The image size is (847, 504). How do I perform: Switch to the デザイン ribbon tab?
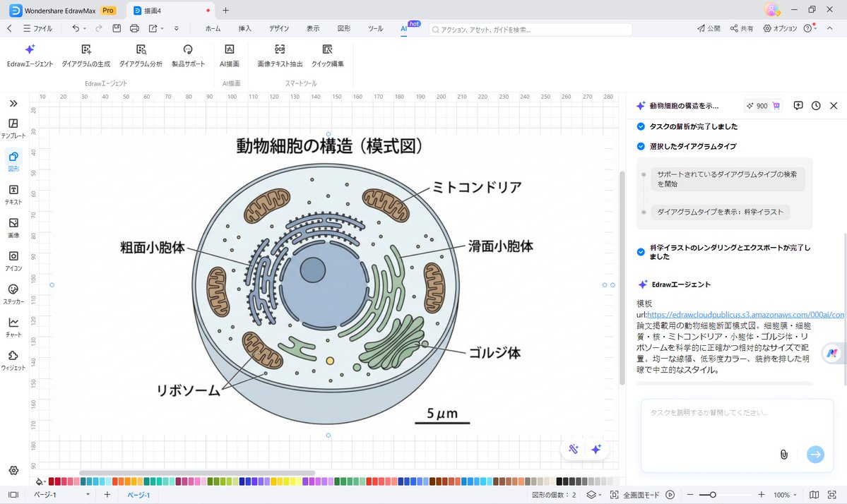pyautogui.click(x=278, y=28)
